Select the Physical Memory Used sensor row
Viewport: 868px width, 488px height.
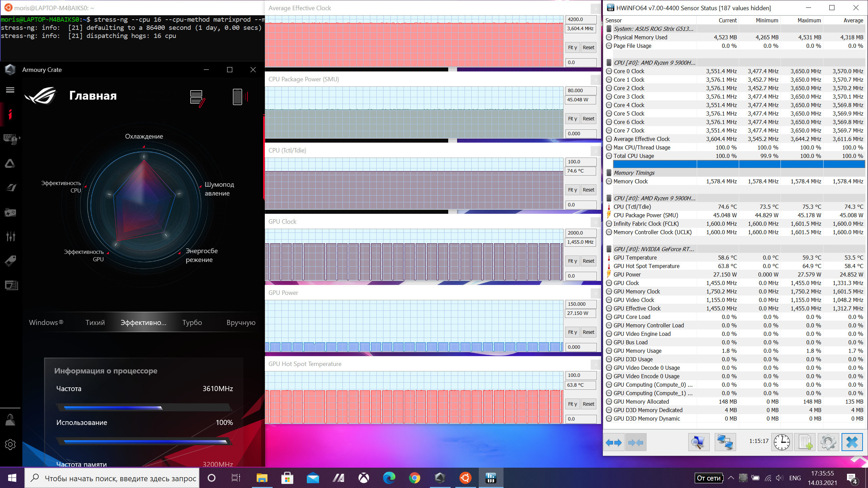[735, 37]
